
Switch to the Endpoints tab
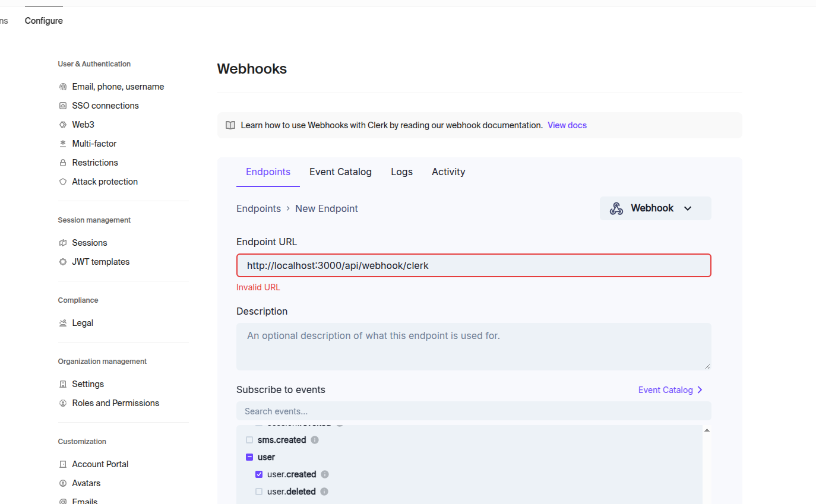(268, 172)
